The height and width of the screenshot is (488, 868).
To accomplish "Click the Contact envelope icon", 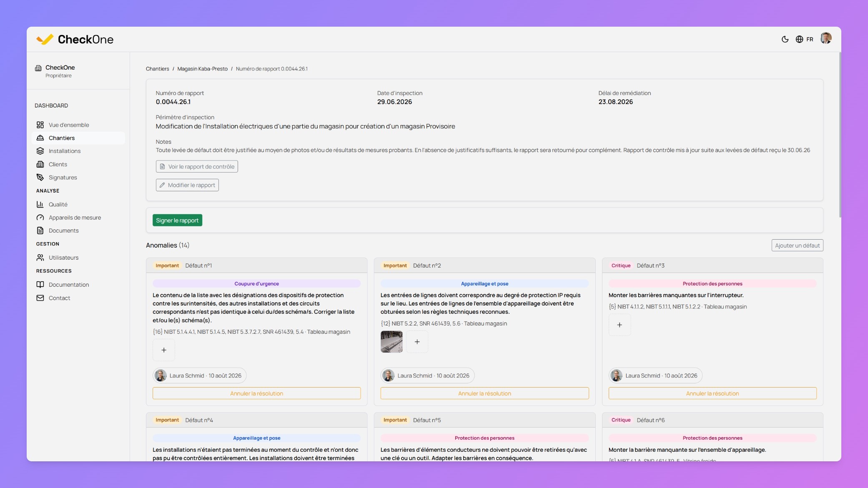I will (40, 298).
